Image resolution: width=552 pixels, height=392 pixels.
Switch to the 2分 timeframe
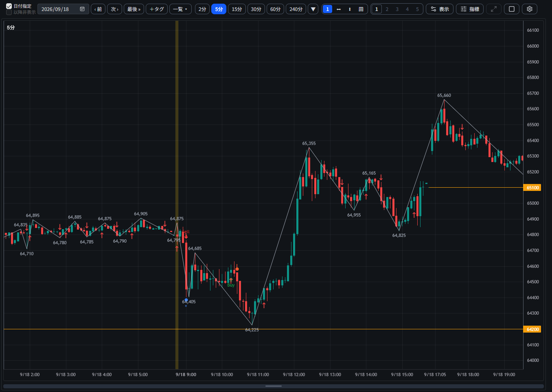[202, 9]
